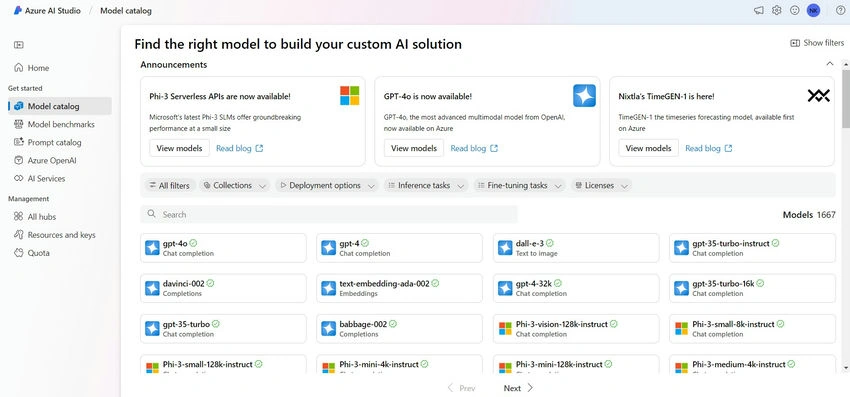The width and height of the screenshot is (850, 397).
Task: Go to Next page of models
Action: pos(518,388)
